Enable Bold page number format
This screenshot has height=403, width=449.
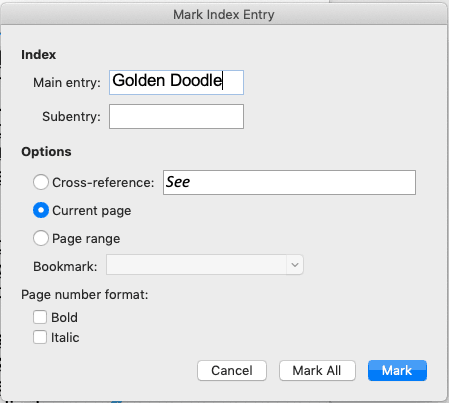point(40,317)
